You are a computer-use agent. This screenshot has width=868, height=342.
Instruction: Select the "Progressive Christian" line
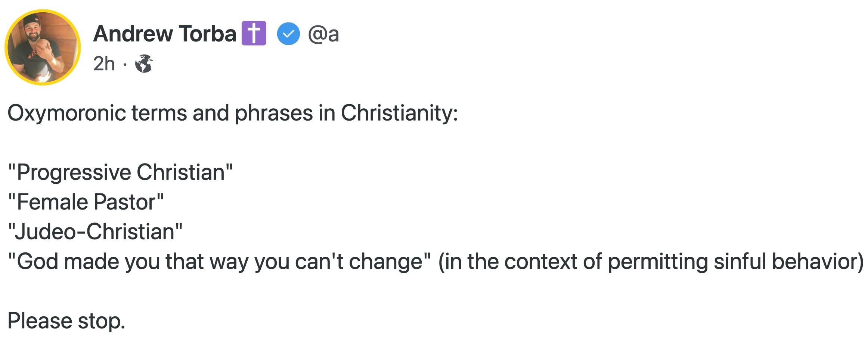pyautogui.click(x=120, y=172)
